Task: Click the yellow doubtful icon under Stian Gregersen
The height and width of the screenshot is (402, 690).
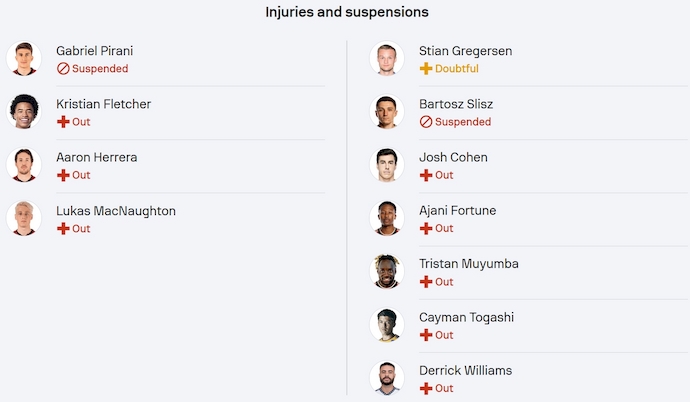Action: 425,69
